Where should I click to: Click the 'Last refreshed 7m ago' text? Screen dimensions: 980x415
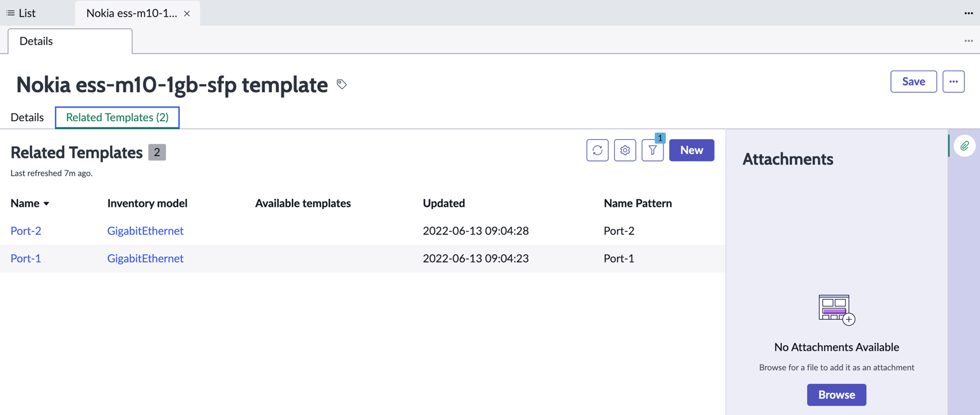click(x=52, y=173)
